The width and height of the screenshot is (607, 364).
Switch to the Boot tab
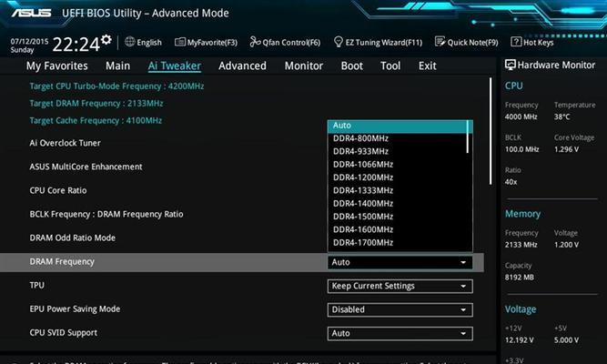352,66
